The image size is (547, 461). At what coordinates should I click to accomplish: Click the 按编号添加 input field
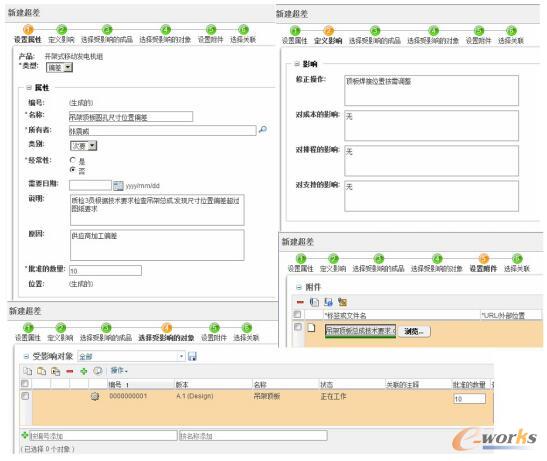tap(103, 436)
